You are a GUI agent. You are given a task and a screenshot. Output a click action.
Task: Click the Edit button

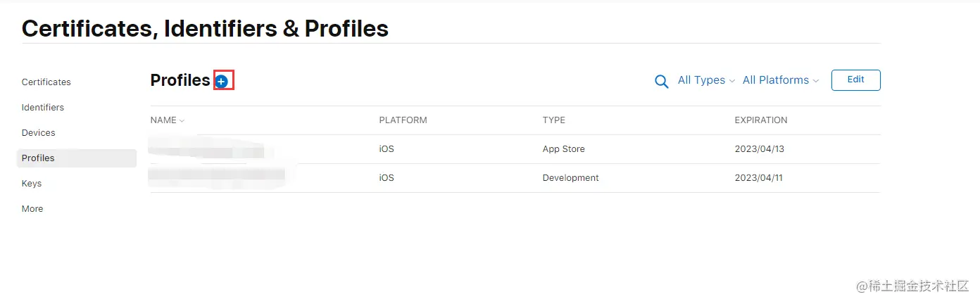click(x=855, y=80)
